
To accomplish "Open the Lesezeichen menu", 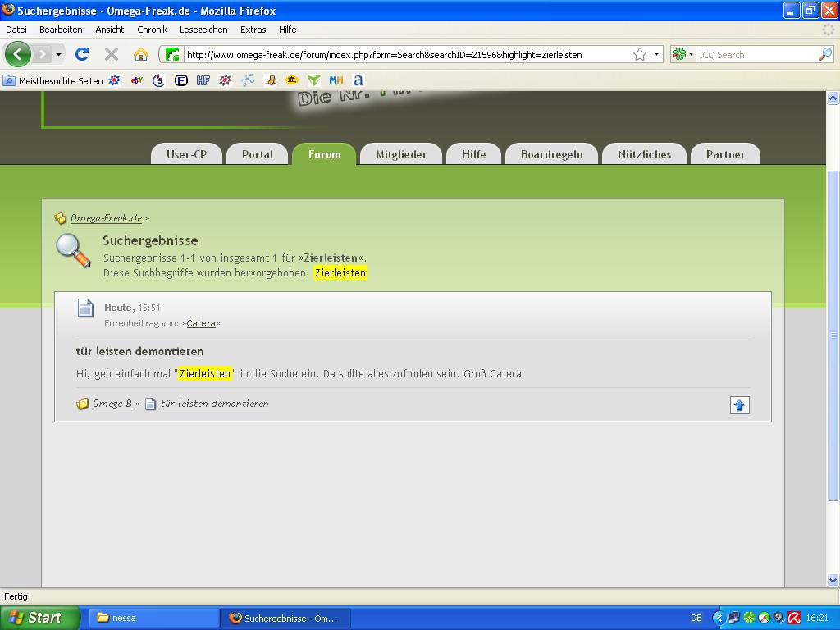I will [x=203, y=30].
